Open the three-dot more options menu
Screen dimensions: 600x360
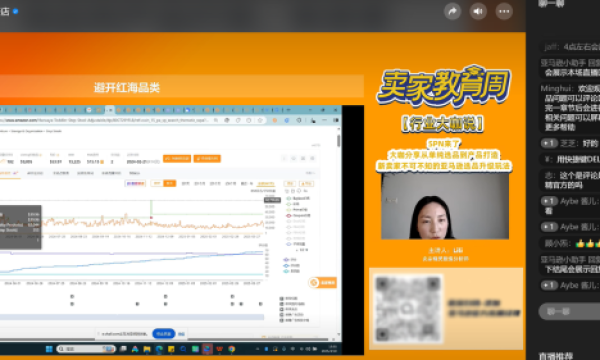pyautogui.click(x=504, y=11)
